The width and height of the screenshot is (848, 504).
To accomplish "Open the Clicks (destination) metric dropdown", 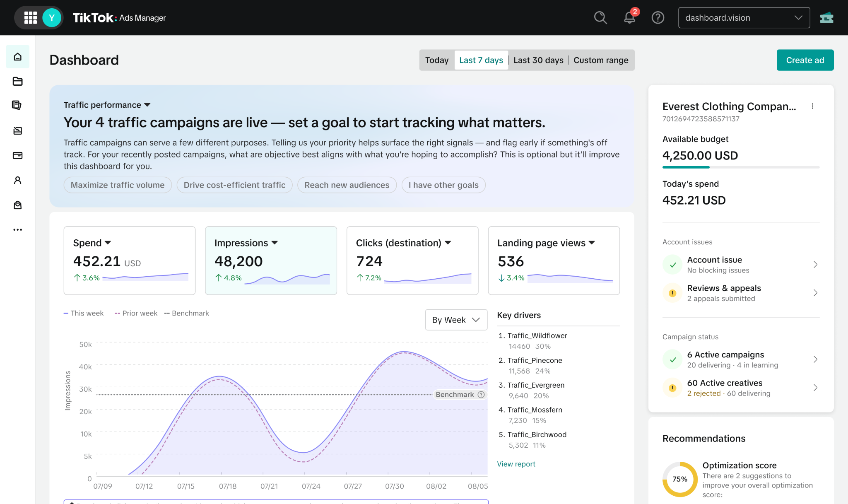I will point(403,243).
